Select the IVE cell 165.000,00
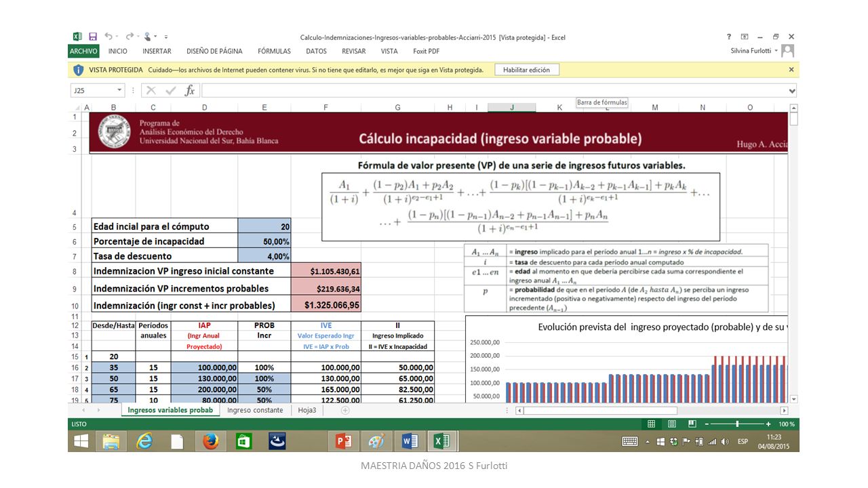 click(x=326, y=390)
